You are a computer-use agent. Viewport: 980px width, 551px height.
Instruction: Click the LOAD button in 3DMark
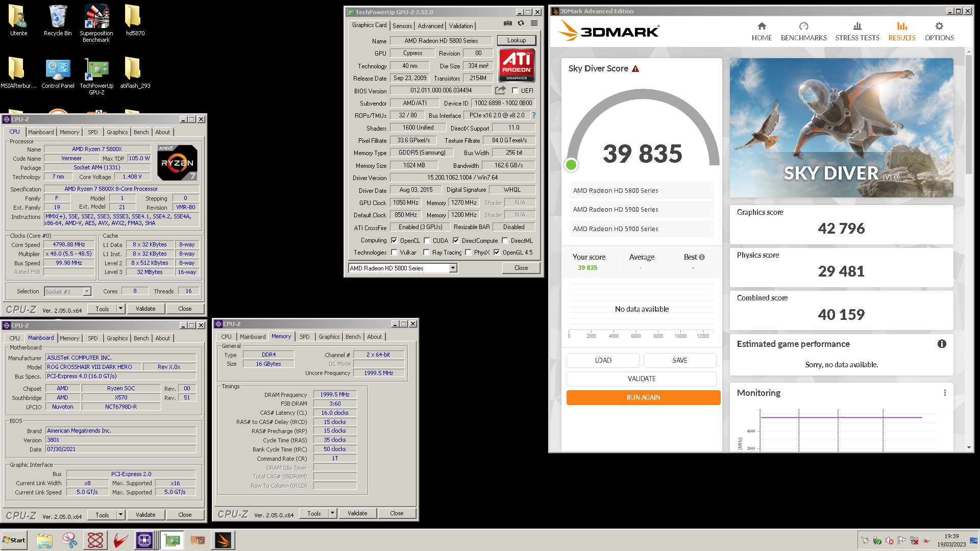point(603,360)
